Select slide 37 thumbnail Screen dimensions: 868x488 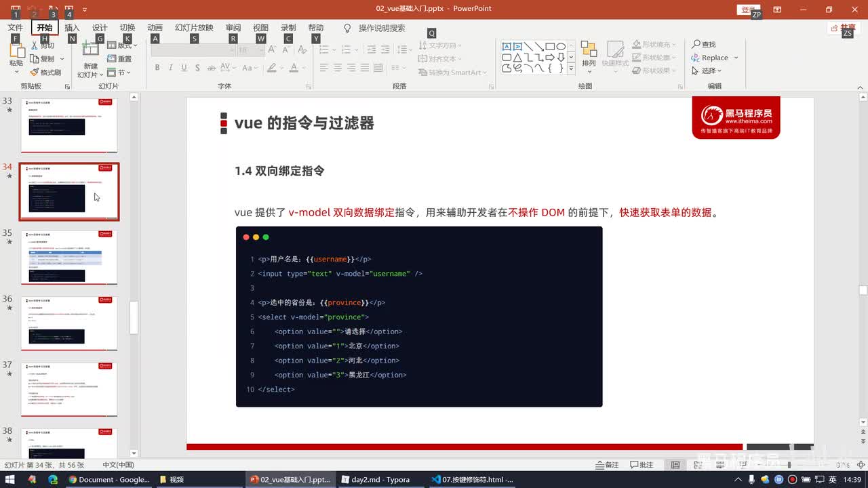click(69, 389)
